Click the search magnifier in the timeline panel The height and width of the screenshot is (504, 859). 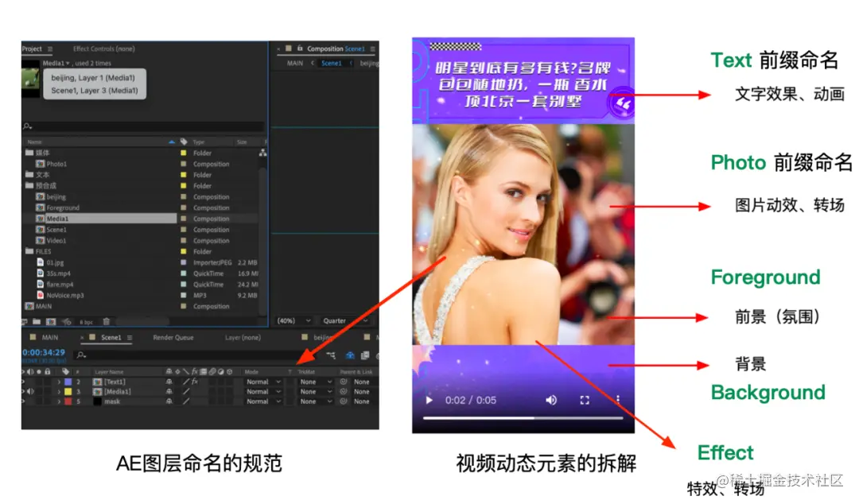click(81, 355)
